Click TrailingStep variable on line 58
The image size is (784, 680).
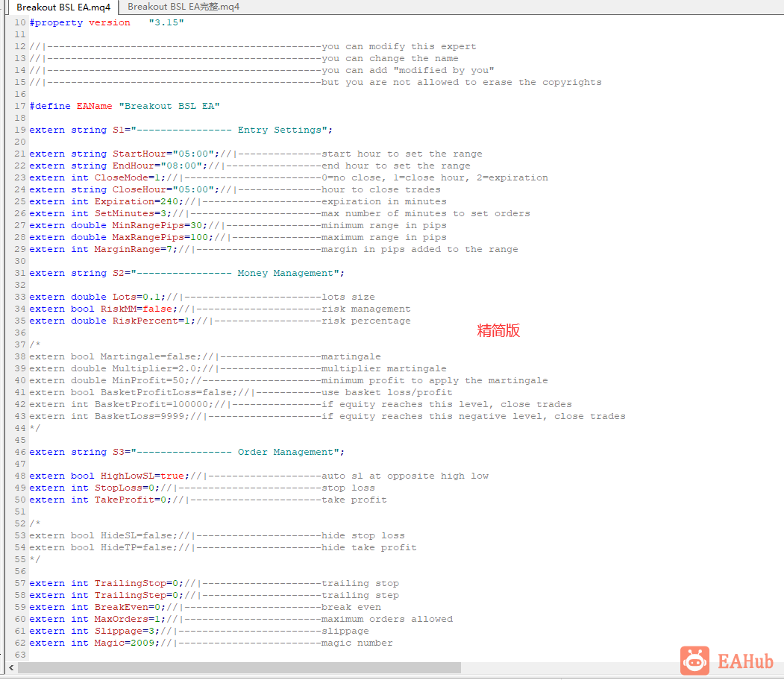tap(131, 596)
